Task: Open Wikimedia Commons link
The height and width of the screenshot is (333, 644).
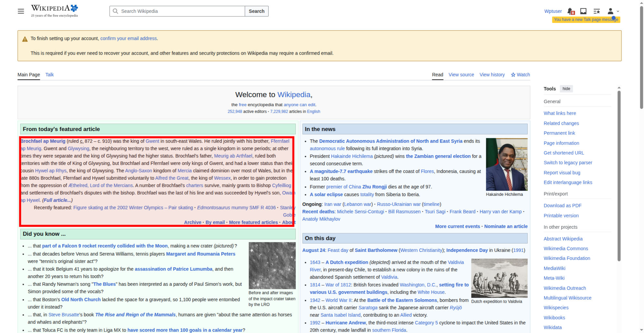Action: click(x=566, y=249)
